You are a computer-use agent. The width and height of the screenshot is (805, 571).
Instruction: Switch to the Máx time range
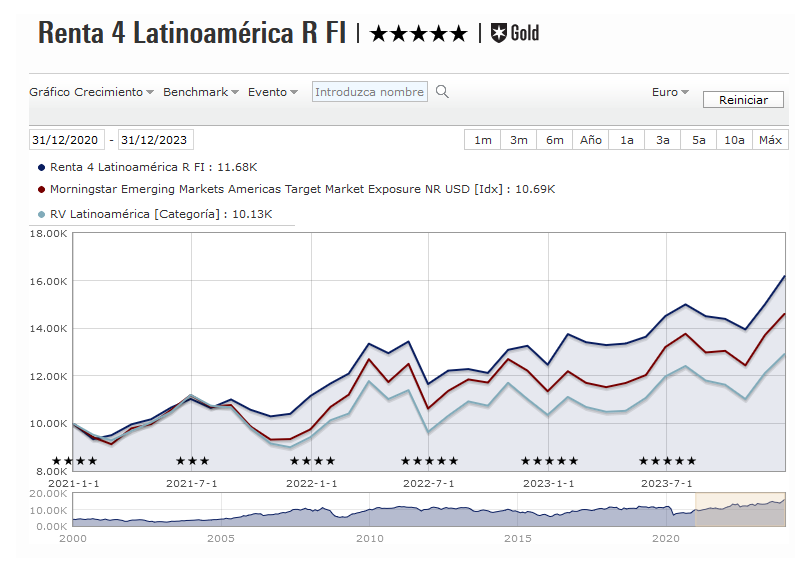point(770,140)
